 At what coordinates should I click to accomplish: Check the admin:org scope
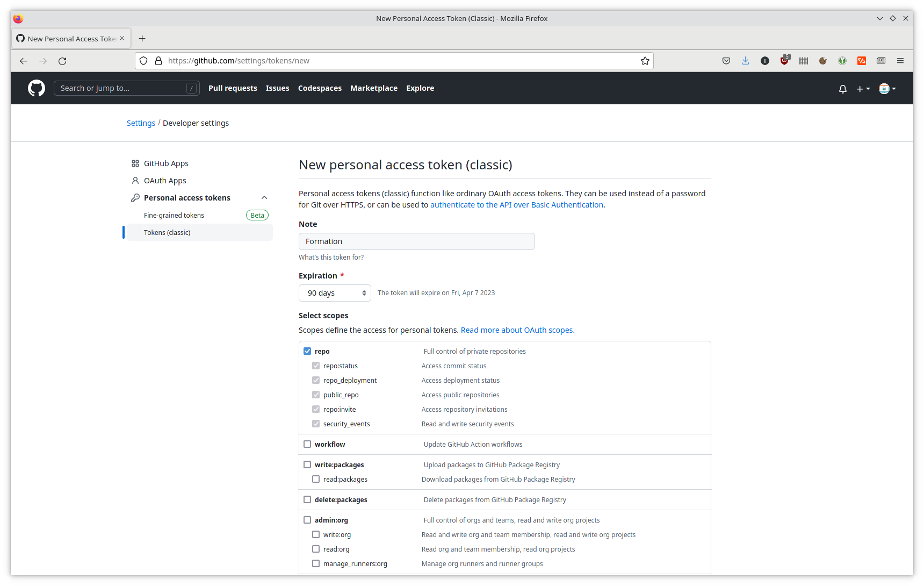pos(307,520)
